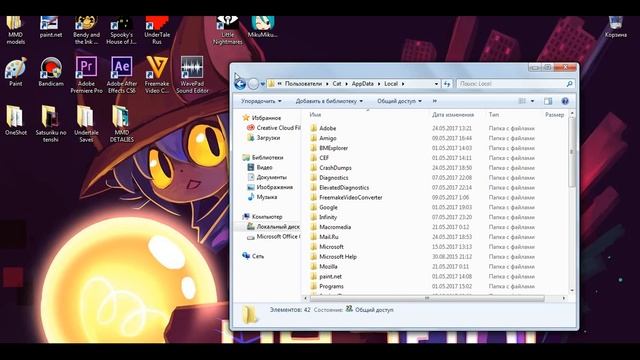This screenshot has width=640, height=360.
Task: Open Adobe Premiere Pro shortcut
Action: point(86,75)
